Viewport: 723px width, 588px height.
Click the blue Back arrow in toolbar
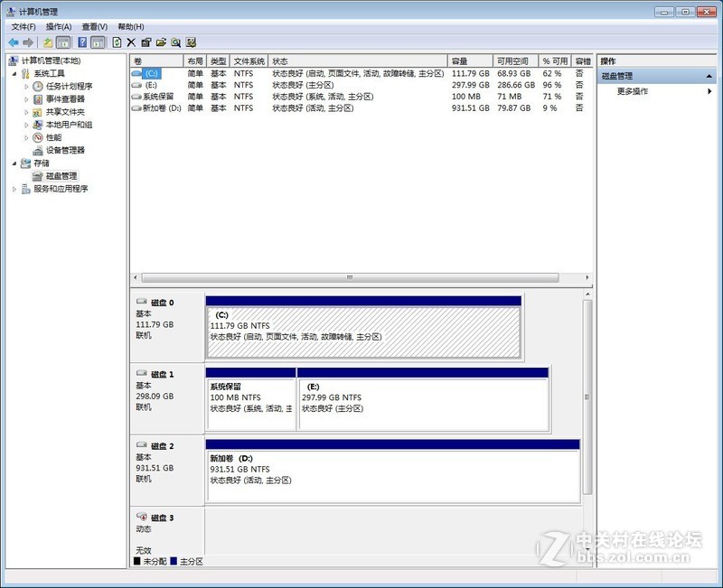coord(14,42)
